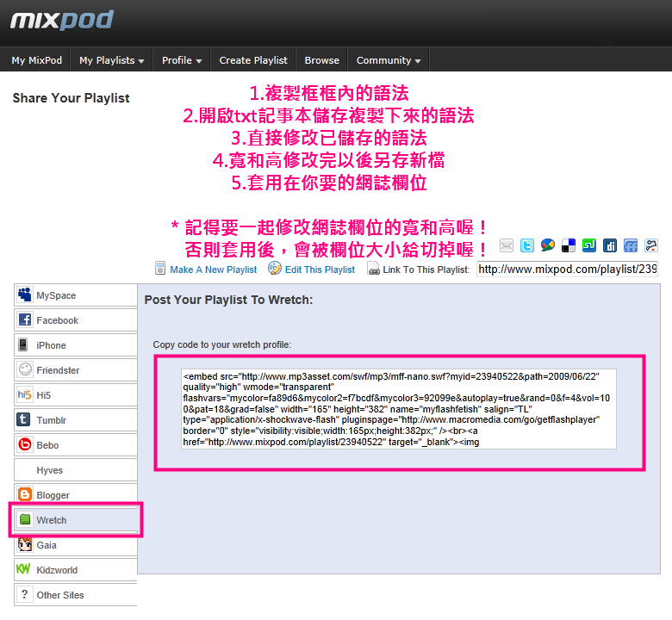Screen dimensions: 672x620
Task: Click the MixPod logo
Action: pyautogui.click(x=62, y=20)
